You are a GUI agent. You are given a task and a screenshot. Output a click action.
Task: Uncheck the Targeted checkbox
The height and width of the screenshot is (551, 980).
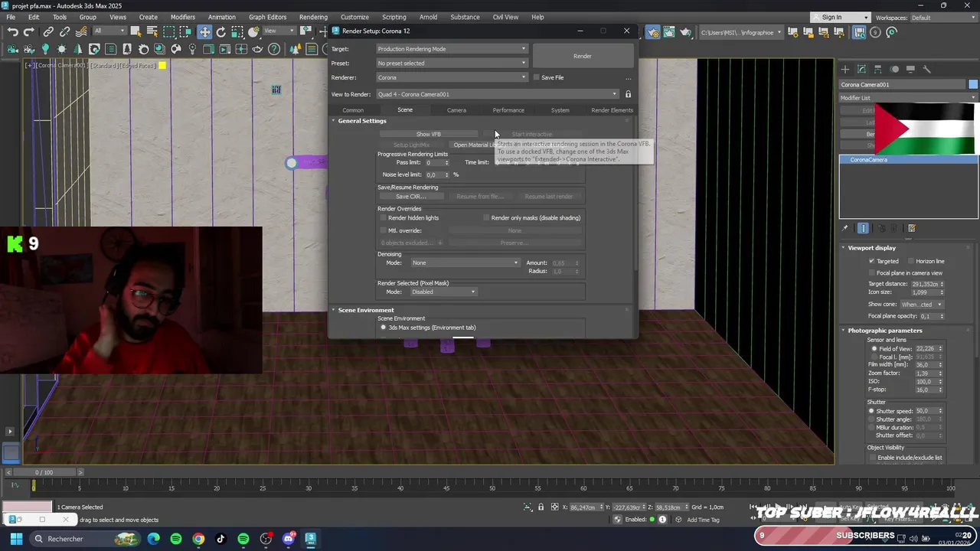pos(871,261)
